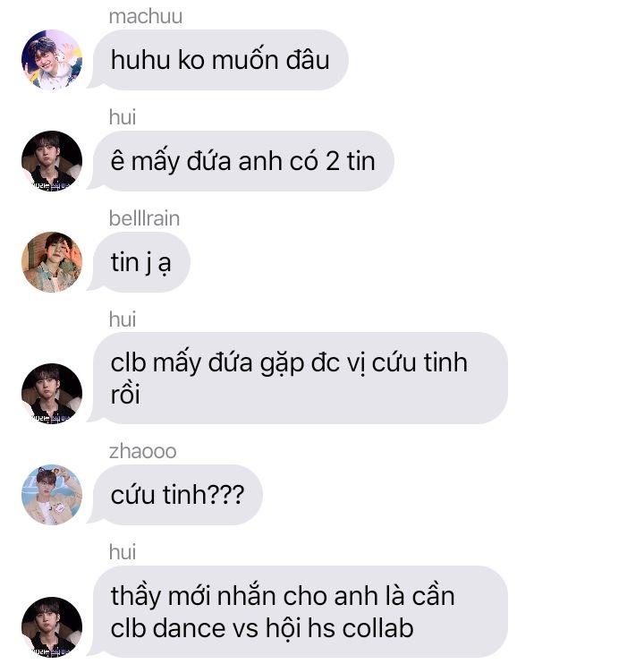Tap hui's avatar beside "ê mấy đứa" message

point(52,161)
